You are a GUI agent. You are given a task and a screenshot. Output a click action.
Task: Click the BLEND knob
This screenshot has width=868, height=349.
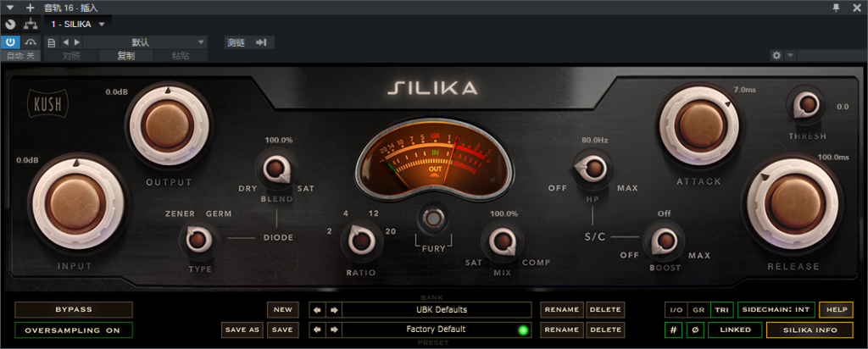276,169
